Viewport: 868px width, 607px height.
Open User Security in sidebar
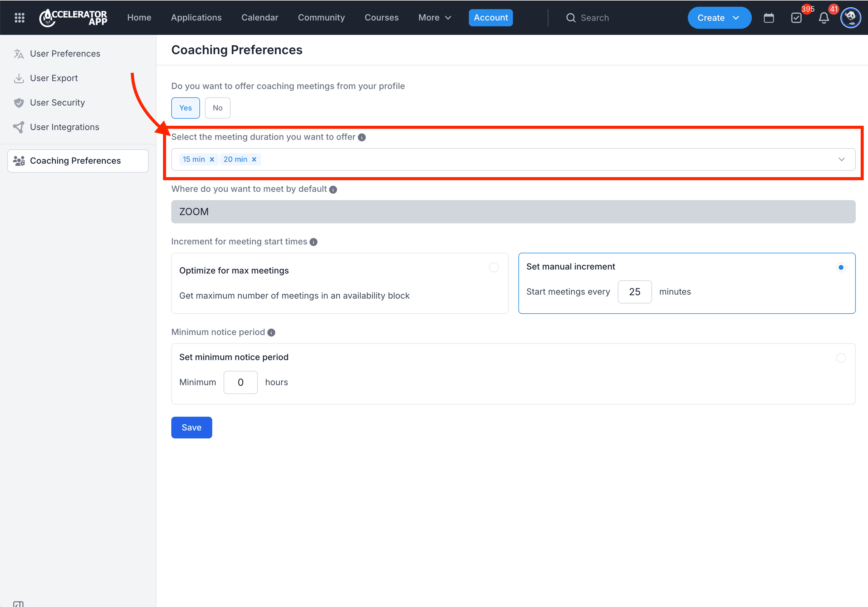57,102
